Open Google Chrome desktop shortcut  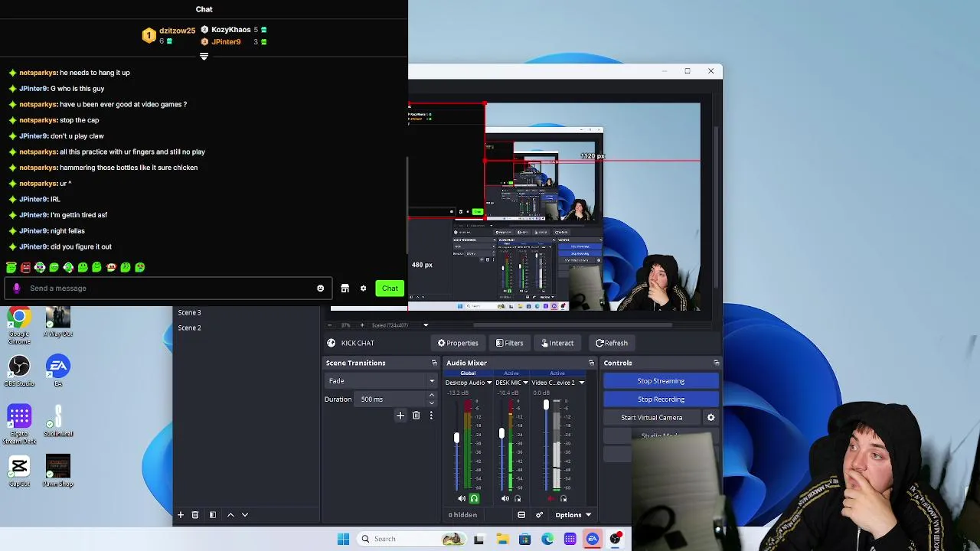(19, 324)
